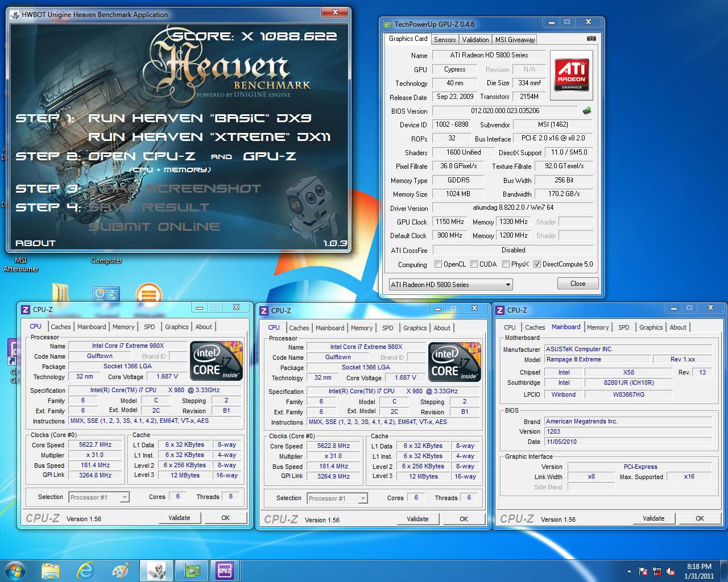
Task: Click GPU-Z link in Heaven step 2
Action: (269, 156)
